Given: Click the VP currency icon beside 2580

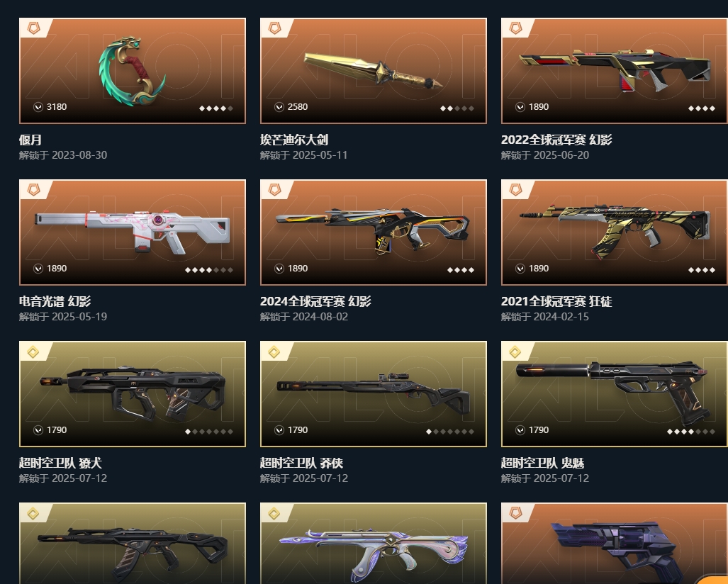Looking at the screenshot, I should coord(279,107).
